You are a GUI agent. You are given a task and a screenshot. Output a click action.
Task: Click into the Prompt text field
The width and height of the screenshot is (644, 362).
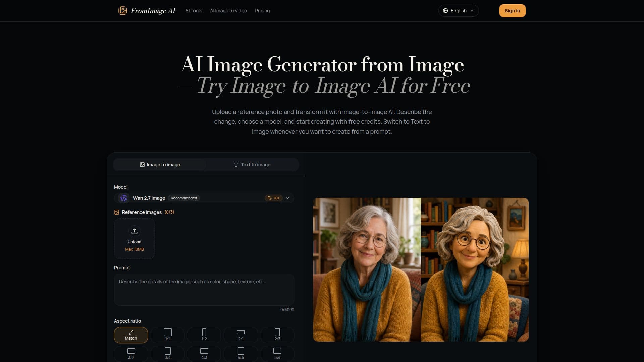pyautogui.click(x=204, y=290)
